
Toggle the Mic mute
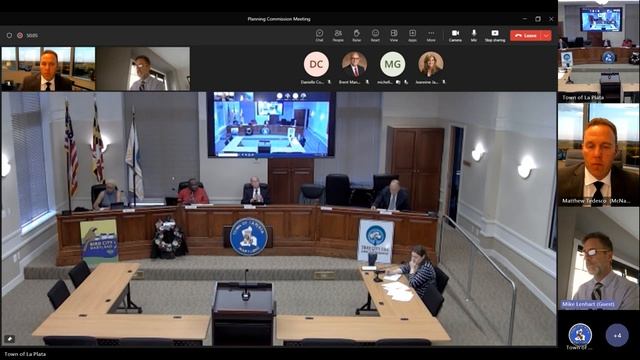[x=474, y=35]
